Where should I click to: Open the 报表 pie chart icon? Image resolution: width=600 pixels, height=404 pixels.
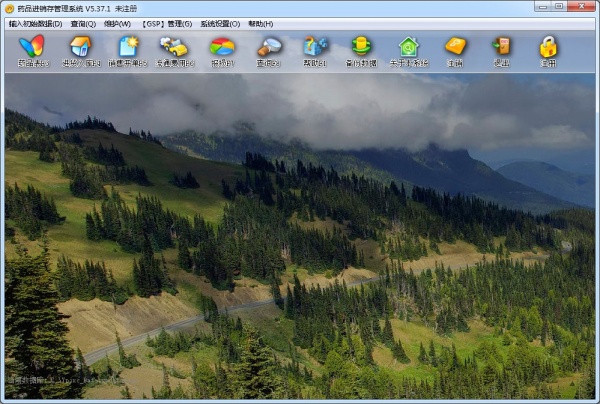pyautogui.click(x=221, y=50)
